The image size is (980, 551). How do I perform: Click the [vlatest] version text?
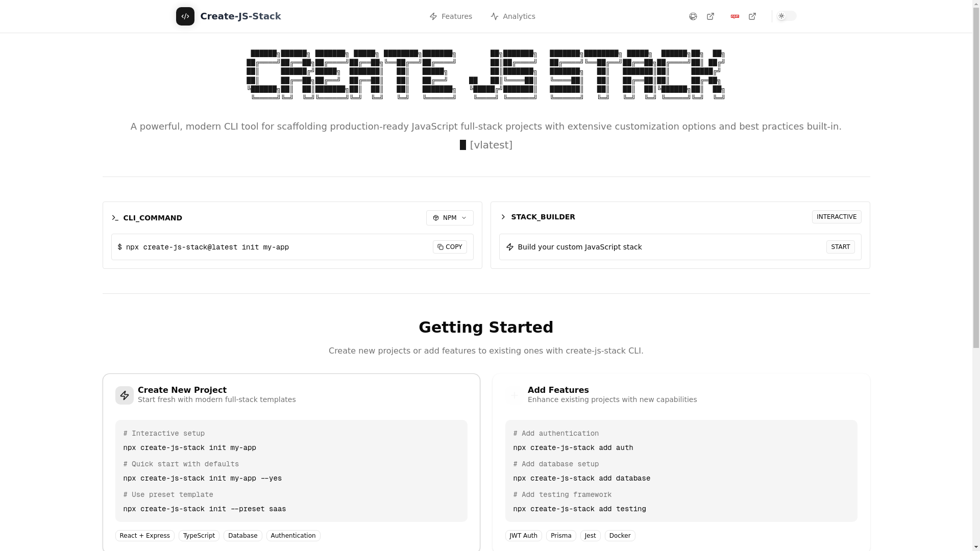coord(491,145)
